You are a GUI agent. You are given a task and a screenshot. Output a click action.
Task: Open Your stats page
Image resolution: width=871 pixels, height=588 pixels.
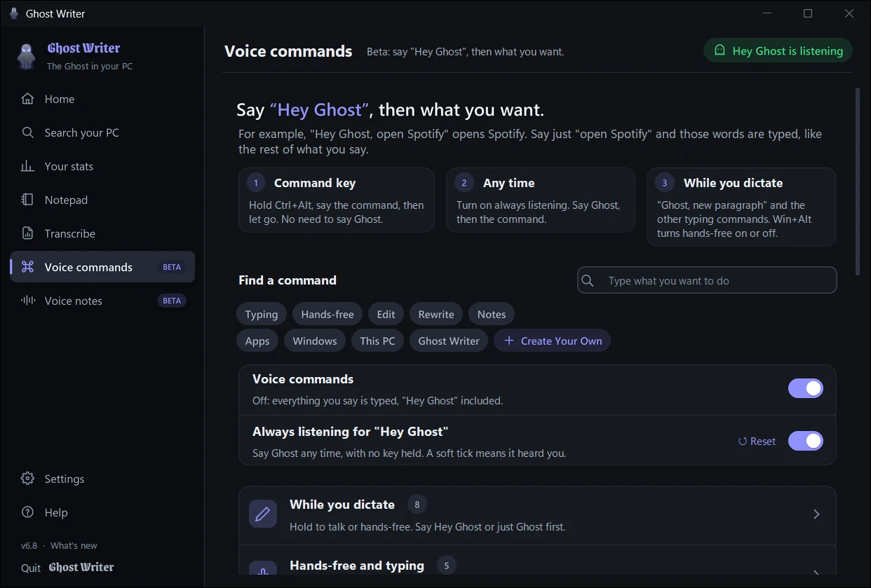point(102,166)
